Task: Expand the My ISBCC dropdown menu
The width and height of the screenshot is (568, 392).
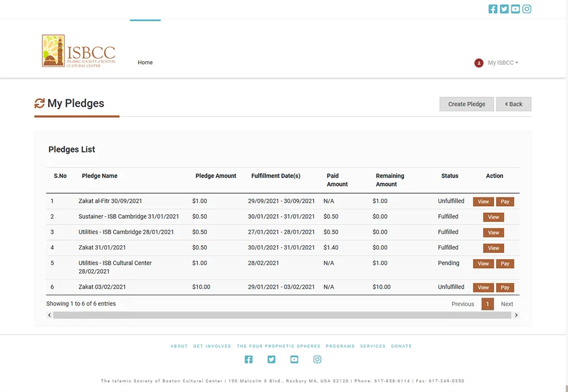Action: click(x=503, y=63)
